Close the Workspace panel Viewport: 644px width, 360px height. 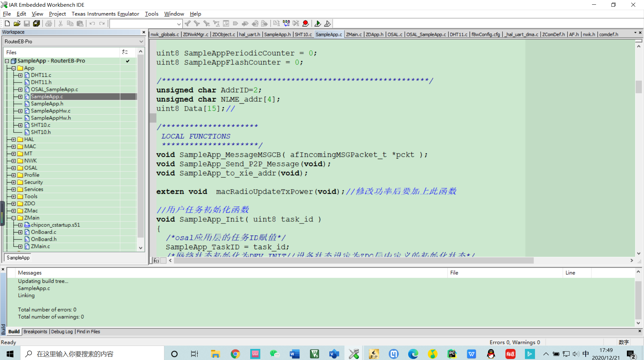coord(144,32)
